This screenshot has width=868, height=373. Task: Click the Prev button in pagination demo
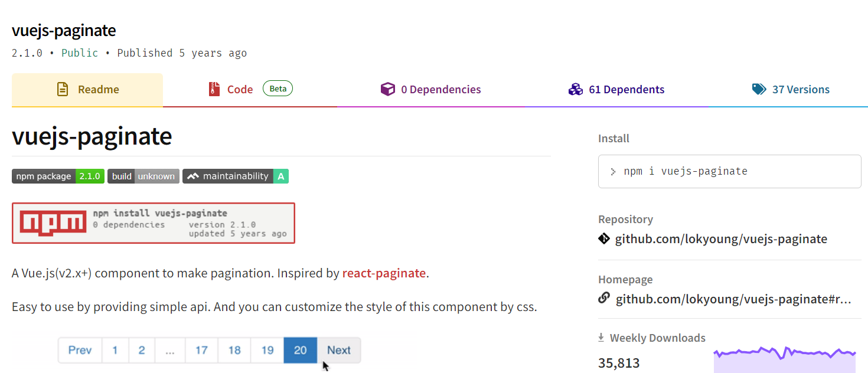80,351
